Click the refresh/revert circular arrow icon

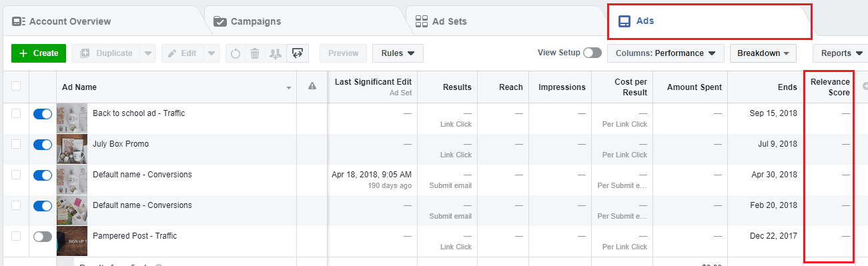coord(235,53)
